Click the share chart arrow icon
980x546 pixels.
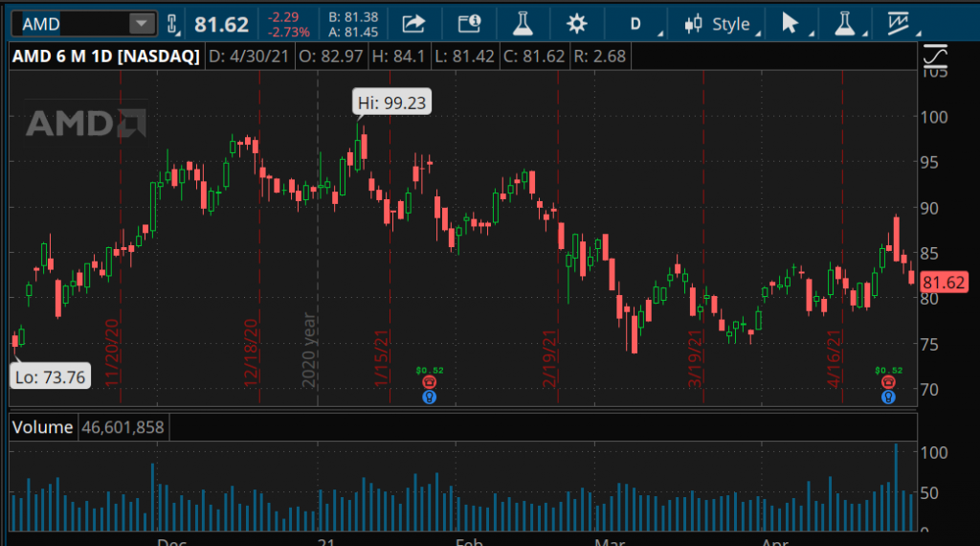[413, 24]
